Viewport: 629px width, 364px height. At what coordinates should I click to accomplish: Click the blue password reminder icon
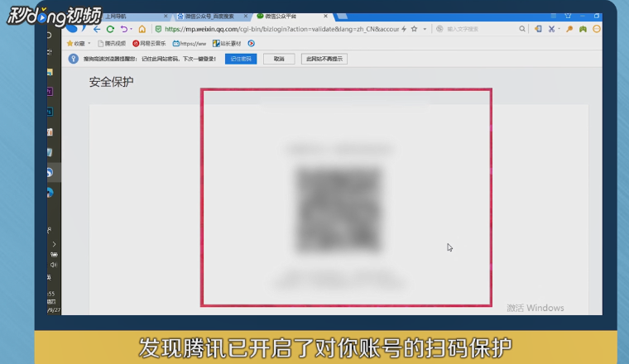73,59
